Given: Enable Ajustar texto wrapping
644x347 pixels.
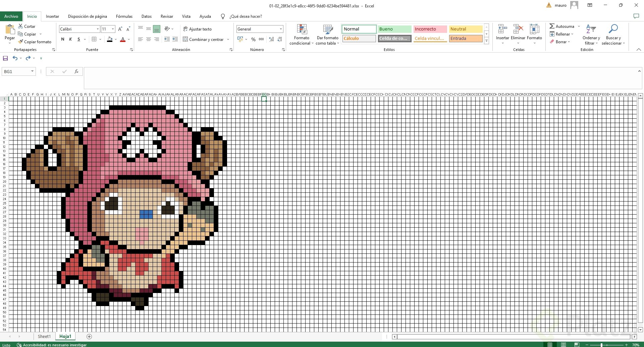Looking at the screenshot, I should pos(197,29).
